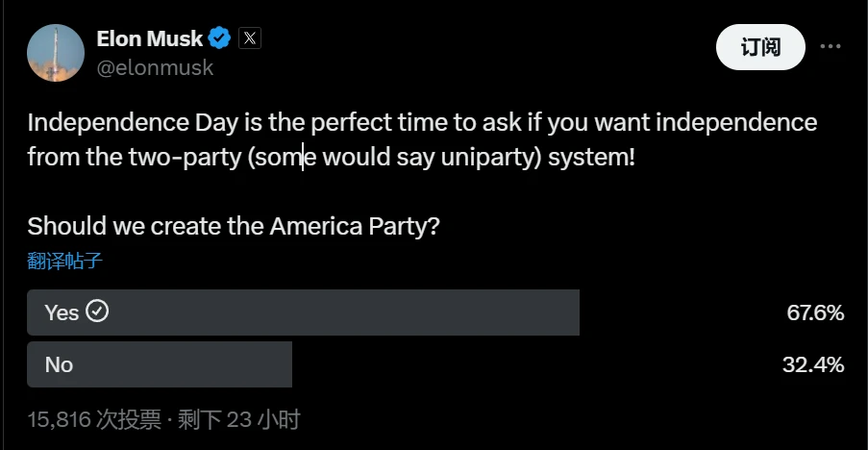Select the No poll result bar
Image resolution: width=868 pixels, height=450 pixels.
pyautogui.click(x=160, y=364)
